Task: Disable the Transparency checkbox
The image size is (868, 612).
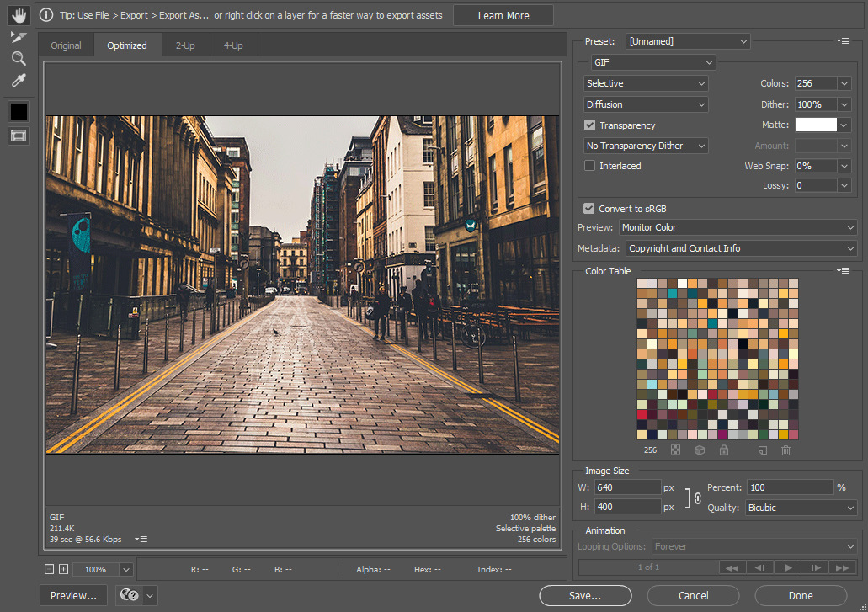Action: point(589,125)
